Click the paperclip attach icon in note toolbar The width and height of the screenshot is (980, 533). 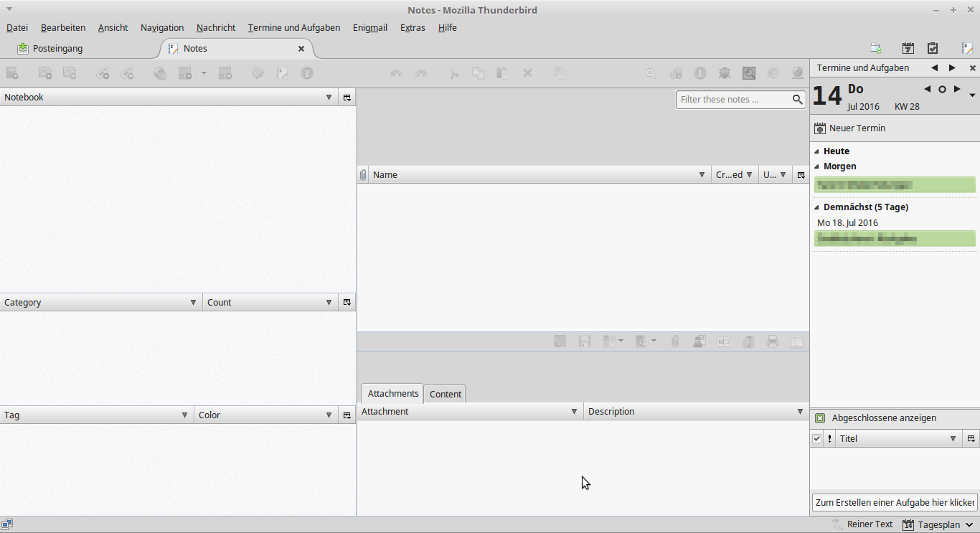(x=675, y=342)
